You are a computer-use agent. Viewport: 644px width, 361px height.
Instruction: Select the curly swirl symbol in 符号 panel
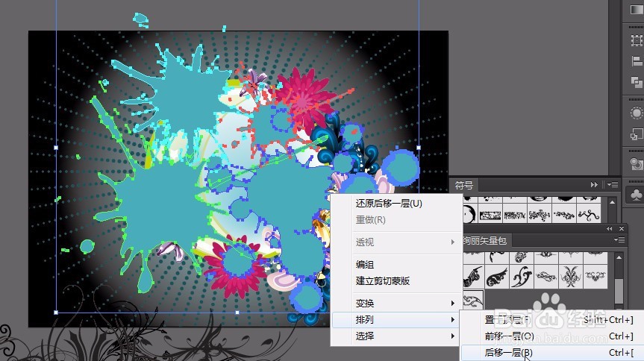coord(589,214)
